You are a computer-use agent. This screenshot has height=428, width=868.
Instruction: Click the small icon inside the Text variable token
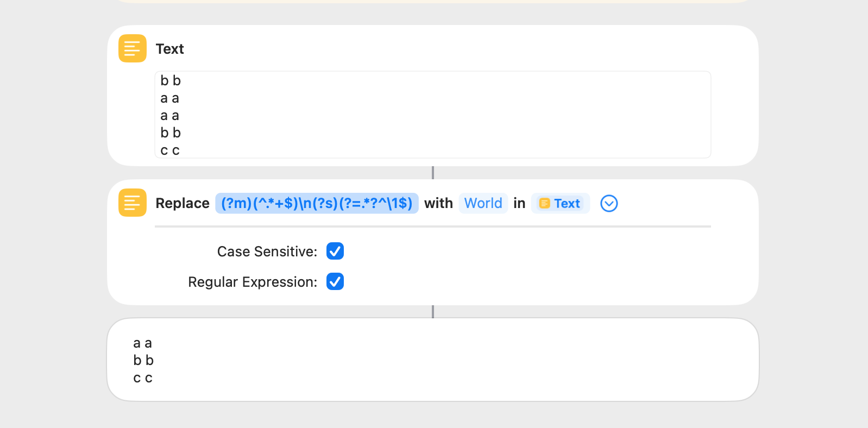coord(544,203)
